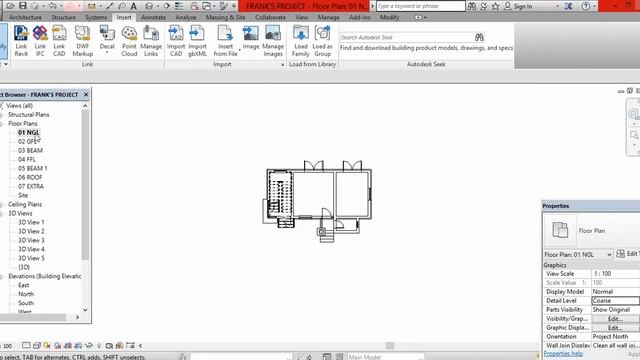Select the 07 EXTRA floor plan
Screen dimensions: 640x360
tap(31, 186)
